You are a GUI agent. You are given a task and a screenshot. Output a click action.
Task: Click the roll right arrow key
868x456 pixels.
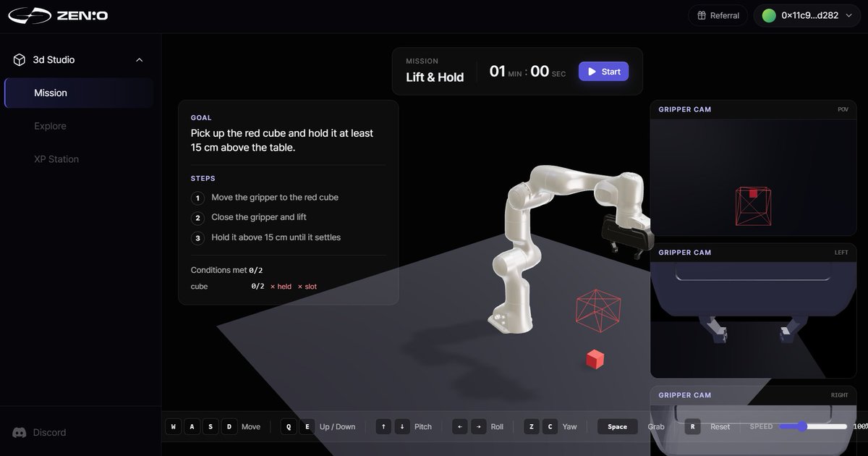pos(478,426)
